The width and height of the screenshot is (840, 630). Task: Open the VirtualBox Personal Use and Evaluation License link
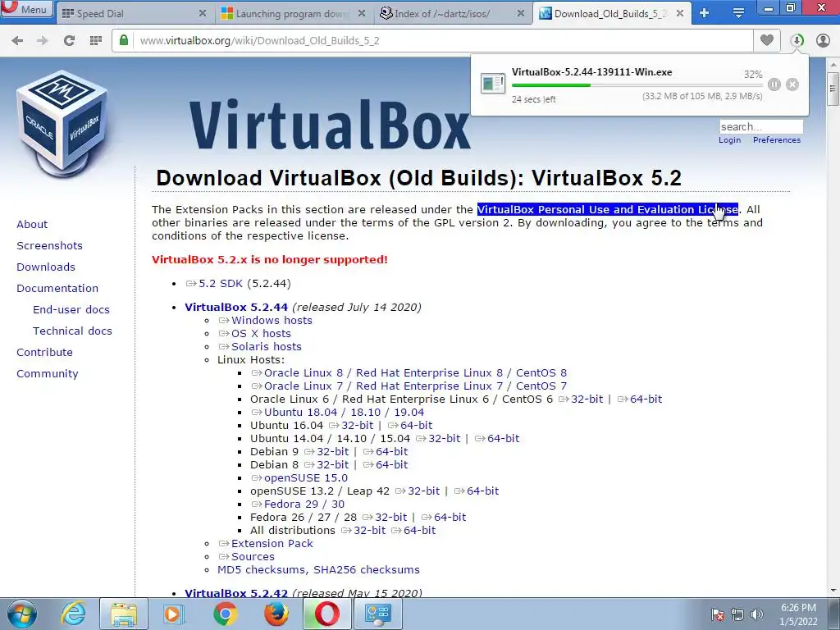pos(608,209)
